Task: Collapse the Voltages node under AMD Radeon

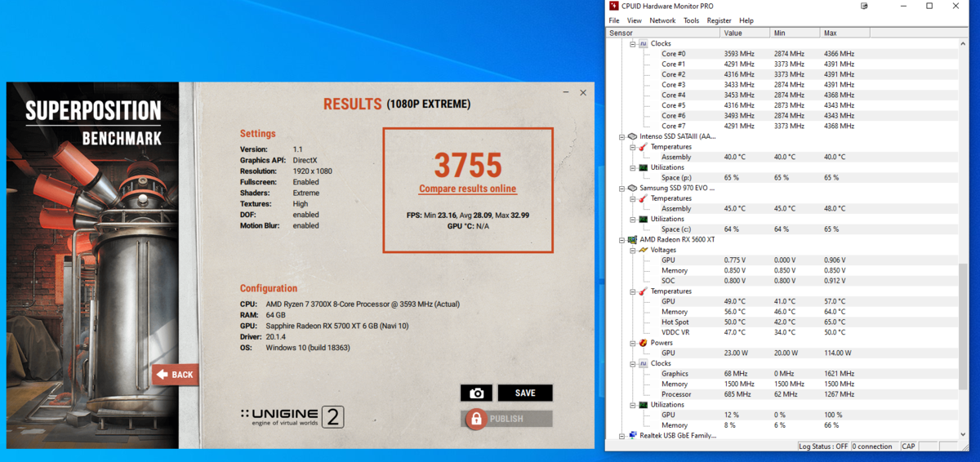Action: (x=633, y=250)
